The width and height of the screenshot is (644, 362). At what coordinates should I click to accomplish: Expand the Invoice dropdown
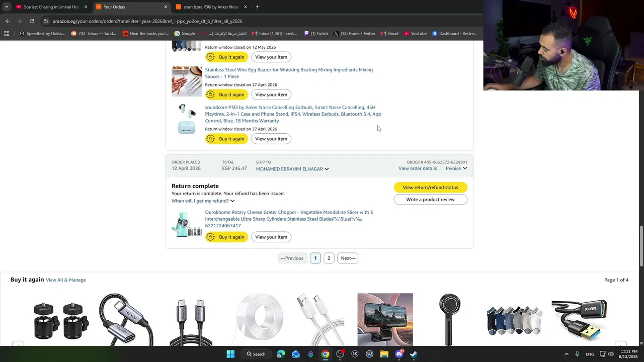(456, 168)
